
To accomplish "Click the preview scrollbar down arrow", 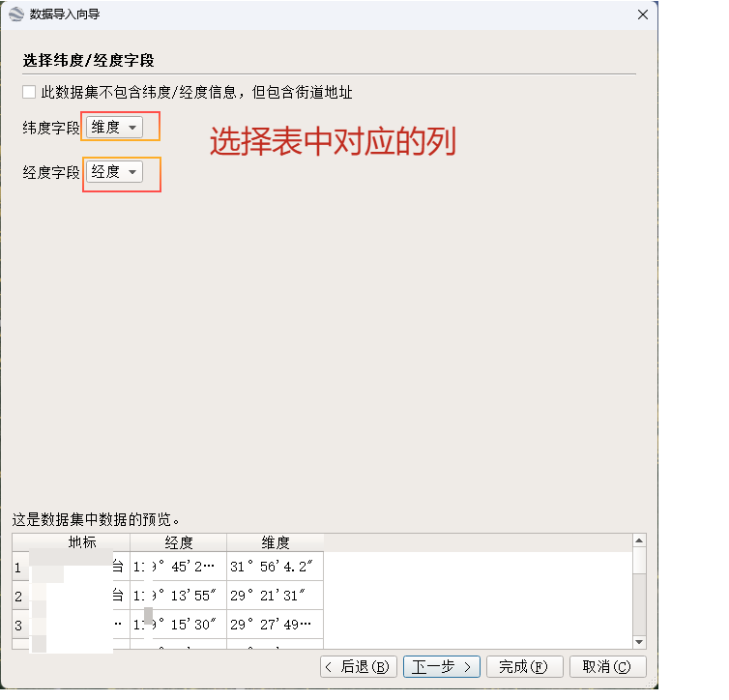I will pyautogui.click(x=638, y=642).
